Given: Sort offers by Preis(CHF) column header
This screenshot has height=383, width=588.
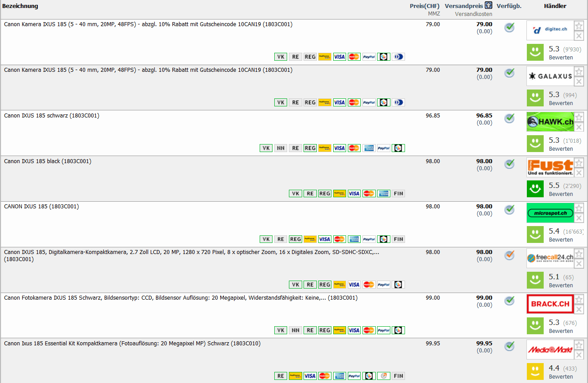Looking at the screenshot, I should 424,6.
